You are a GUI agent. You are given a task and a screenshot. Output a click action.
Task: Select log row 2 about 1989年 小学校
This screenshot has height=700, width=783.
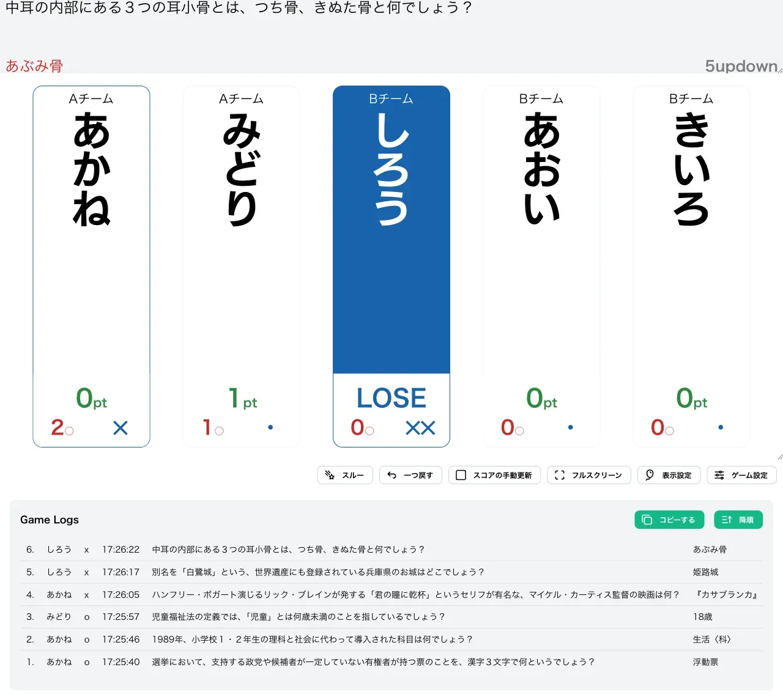click(391, 639)
